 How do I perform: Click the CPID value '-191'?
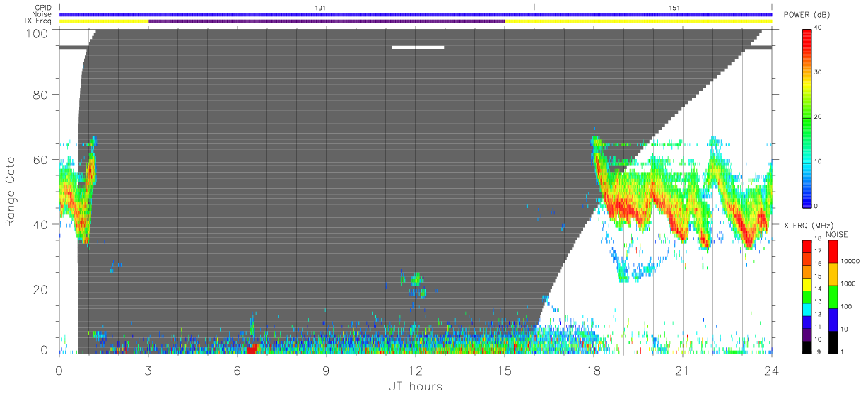click(x=317, y=7)
